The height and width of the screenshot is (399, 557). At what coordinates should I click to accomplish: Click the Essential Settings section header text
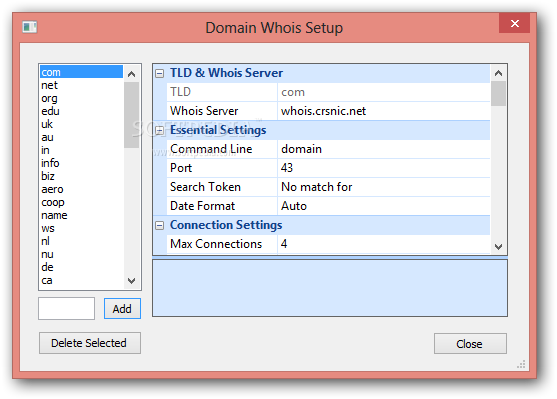[218, 130]
